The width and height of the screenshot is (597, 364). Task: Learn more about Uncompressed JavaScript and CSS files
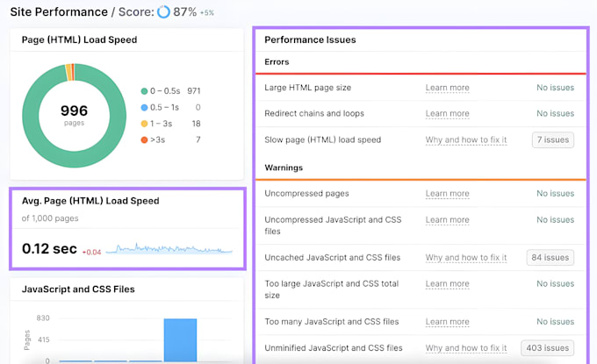(448, 220)
